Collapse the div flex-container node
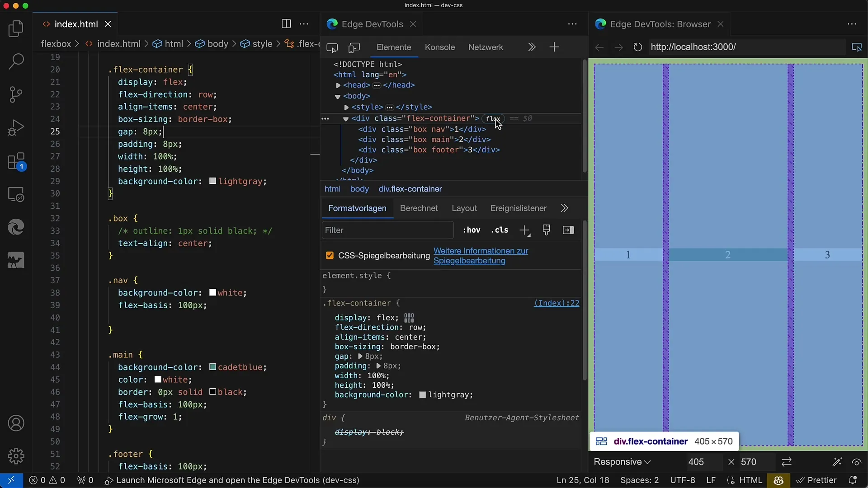 [x=346, y=119]
